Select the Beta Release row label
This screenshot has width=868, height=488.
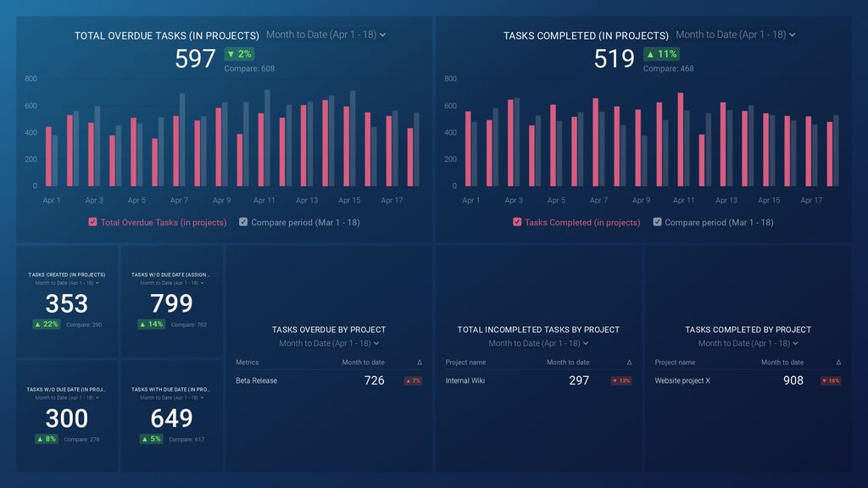[x=256, y=381]
